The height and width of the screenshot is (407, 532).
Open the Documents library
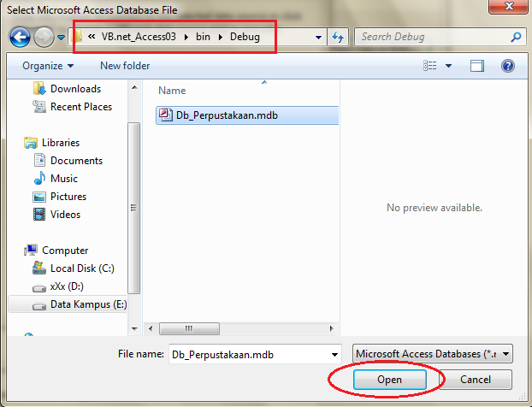[x=76, y=161]
